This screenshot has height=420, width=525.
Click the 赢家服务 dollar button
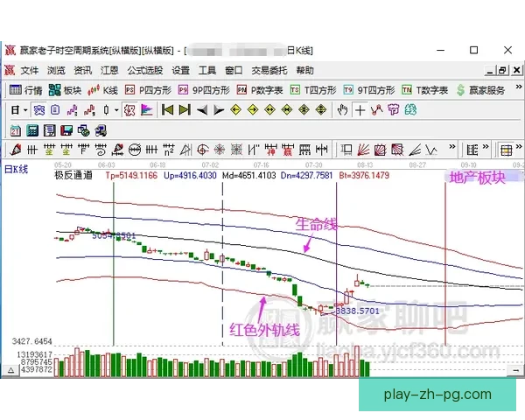(x=480, y=90)
